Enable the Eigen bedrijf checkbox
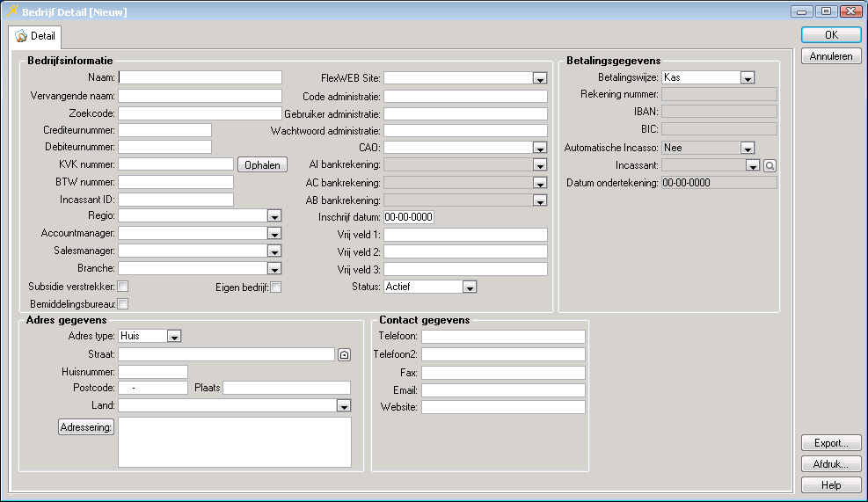Image resolution: width=868 pixels, height=502 pixels. pyautogui.click(x=275, y=287)
